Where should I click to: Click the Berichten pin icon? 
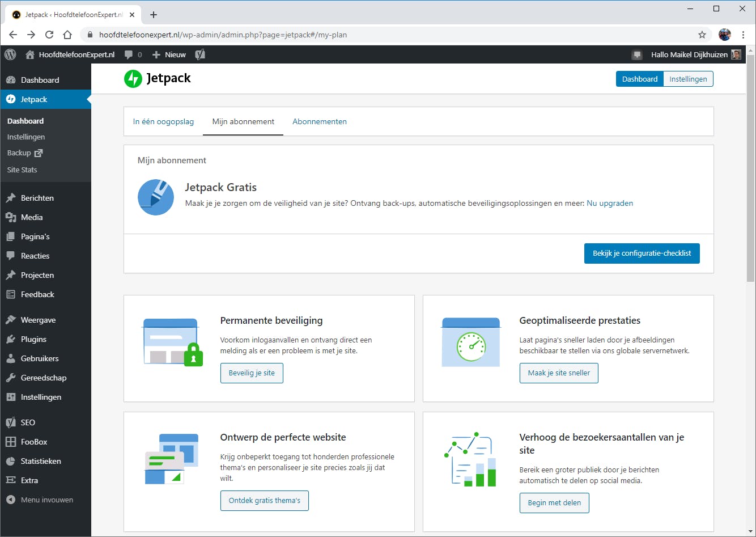pos(11,198)
